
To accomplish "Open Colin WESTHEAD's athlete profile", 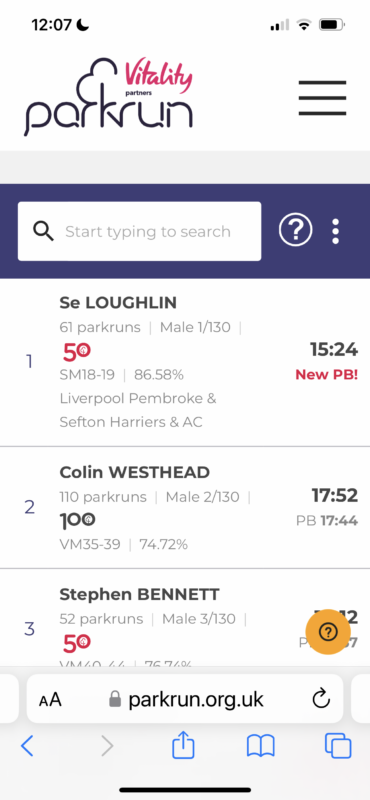I will coord(135,472).
